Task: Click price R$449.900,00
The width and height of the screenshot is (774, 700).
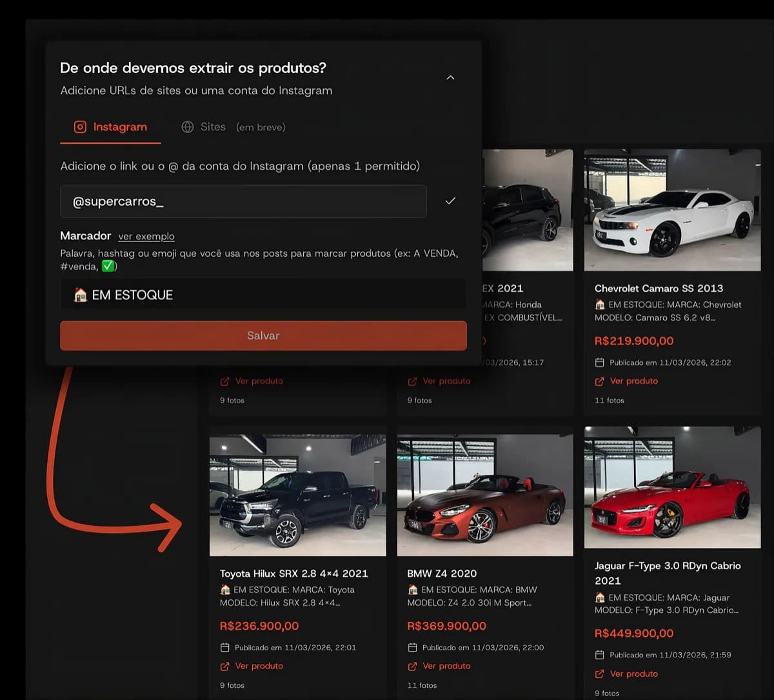Action: tap(634, 634)
